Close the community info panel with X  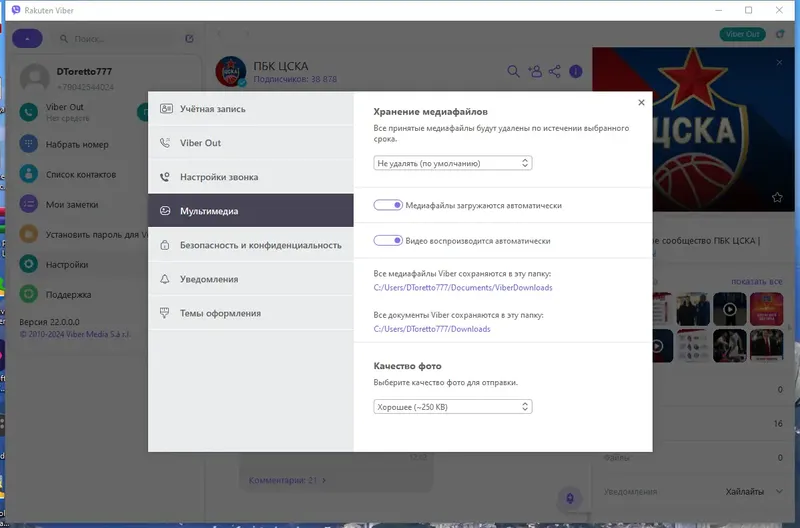(x=779, y=62)
